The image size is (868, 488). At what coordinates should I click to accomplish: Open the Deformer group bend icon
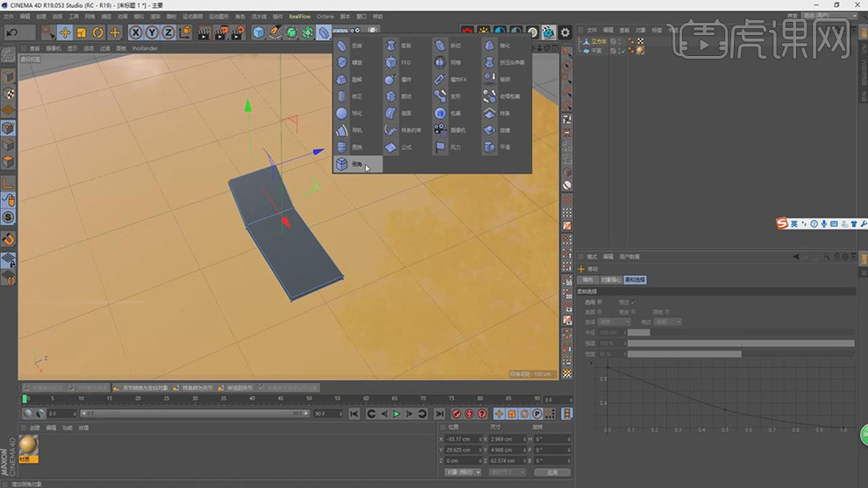click(324, 32)
